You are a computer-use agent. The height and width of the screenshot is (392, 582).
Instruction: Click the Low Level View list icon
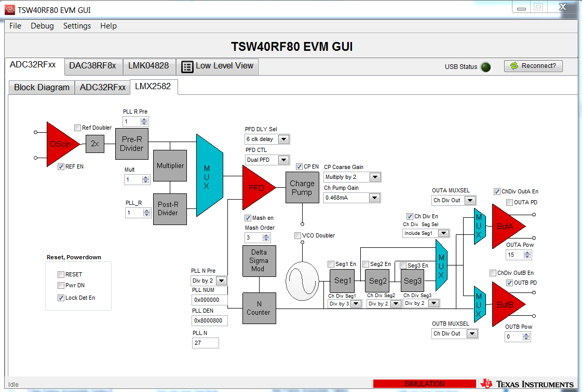pyautogui.click(x=187, y=67)
